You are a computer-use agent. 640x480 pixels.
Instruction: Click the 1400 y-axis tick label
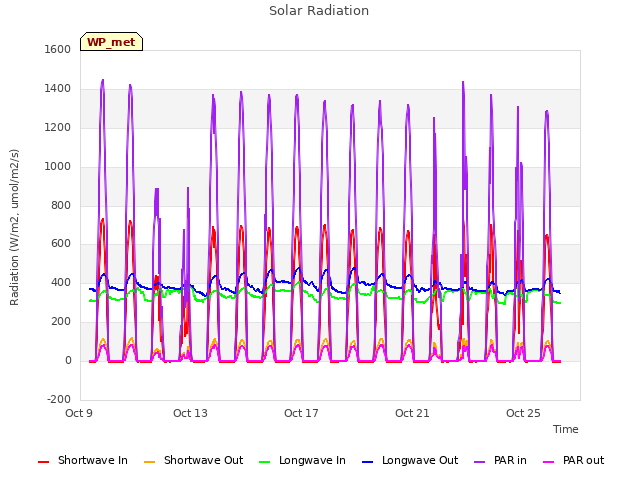(x=58, y=89)
